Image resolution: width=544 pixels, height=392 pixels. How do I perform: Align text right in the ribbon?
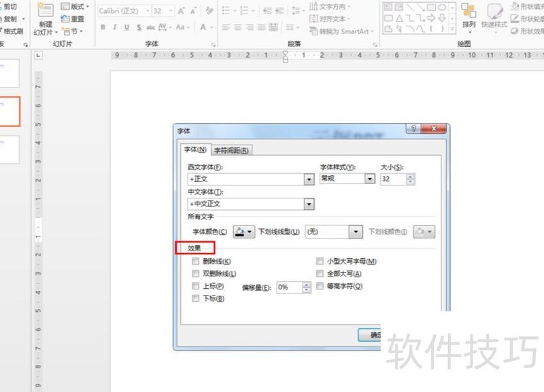(x=250, y=27)
